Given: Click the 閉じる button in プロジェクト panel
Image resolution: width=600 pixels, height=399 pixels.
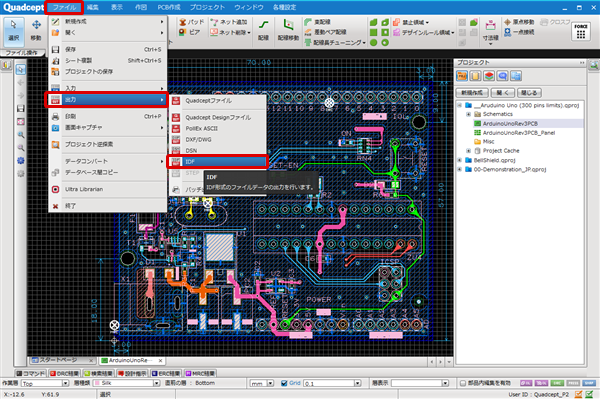Looking at the screenshot, I should tap(530, 93).
